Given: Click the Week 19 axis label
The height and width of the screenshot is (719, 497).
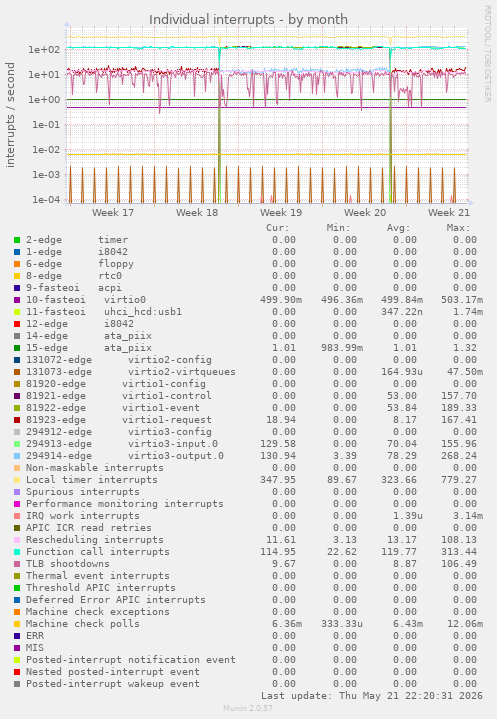Looking at the screenshot, I should coord(281,213).
